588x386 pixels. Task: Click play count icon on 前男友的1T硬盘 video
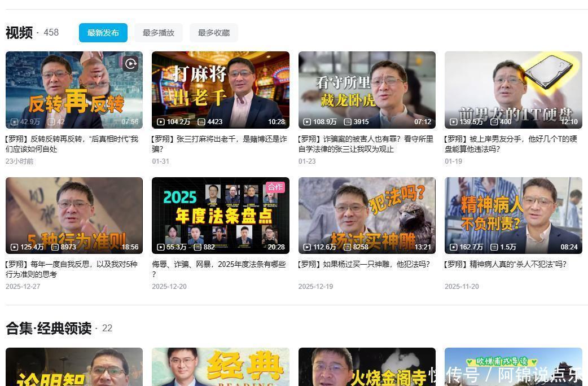point(454,122)
